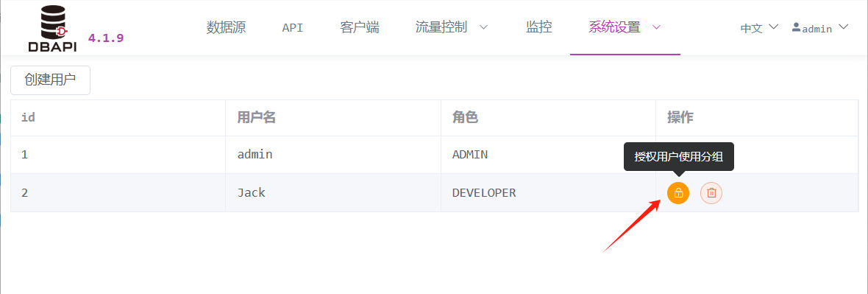868x294 pixels.
Task: Click the 创建用户 button
Action: (x=50, y=80)
